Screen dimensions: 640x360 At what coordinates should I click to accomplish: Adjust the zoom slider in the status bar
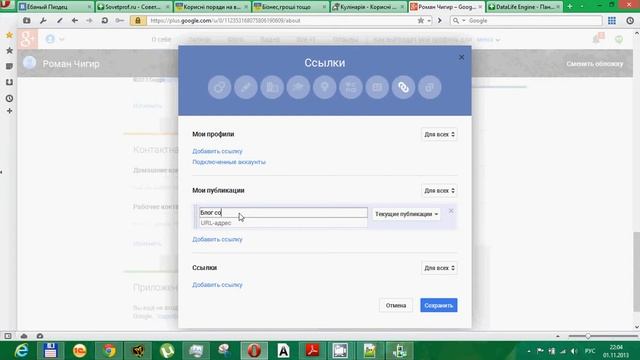pyautogui.click(x=588, y=336)
